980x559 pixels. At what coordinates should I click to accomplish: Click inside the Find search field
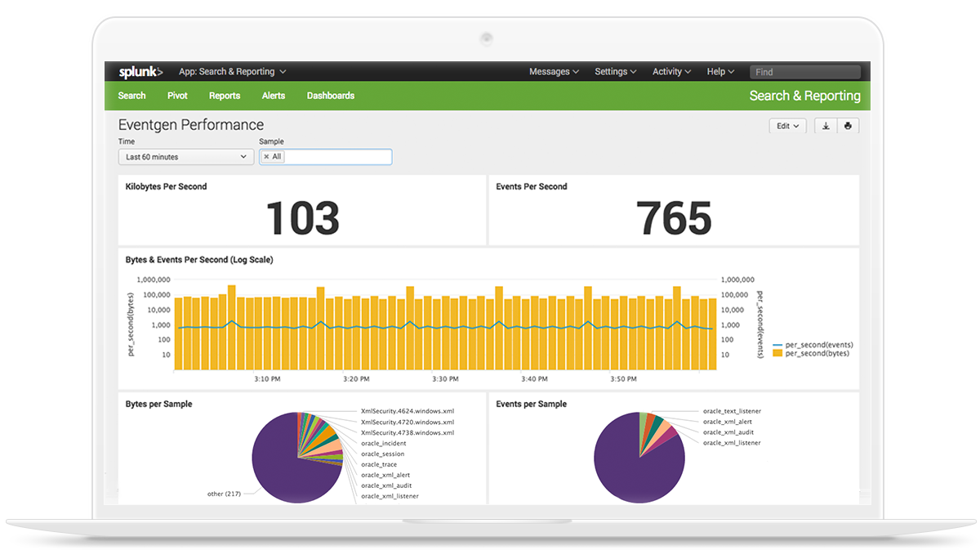pos(804,72)
